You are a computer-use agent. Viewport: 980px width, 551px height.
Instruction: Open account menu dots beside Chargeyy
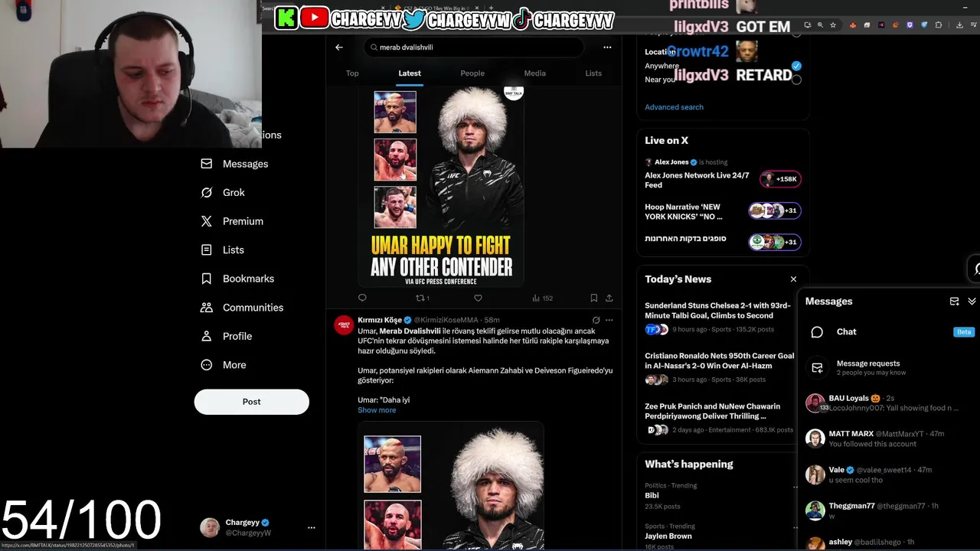311,528
